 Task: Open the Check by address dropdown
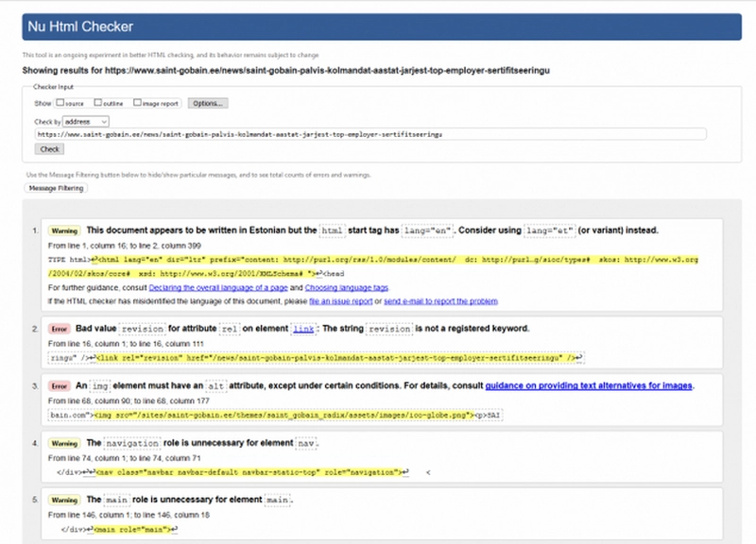pyautogui.click(x=87, y=121)
